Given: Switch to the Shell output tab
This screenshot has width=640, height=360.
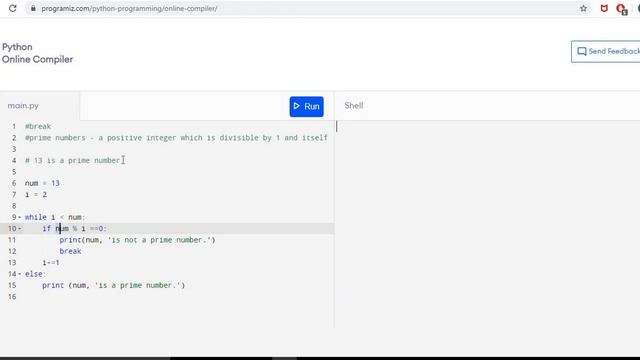Looking at the screenshot, I should click(x=353, y=106).
